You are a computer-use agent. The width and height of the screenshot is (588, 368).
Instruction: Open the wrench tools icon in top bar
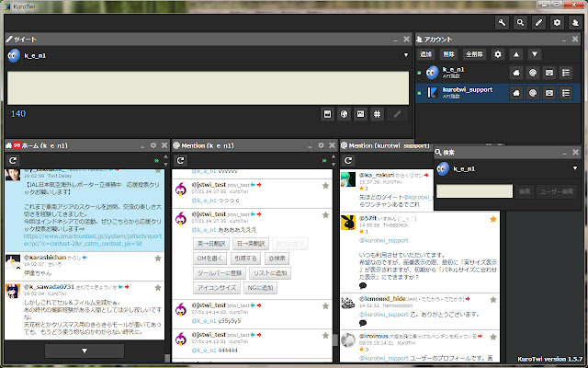[503, 22]
